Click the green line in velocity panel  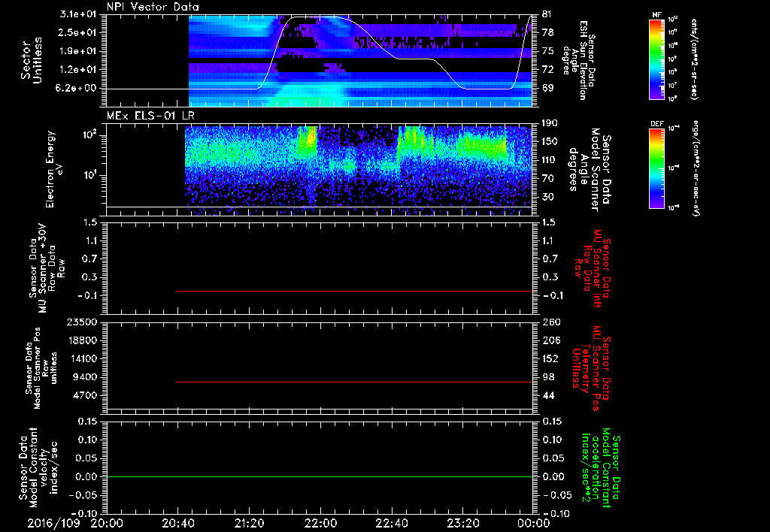pyautogui.click(x=320, y=476)
